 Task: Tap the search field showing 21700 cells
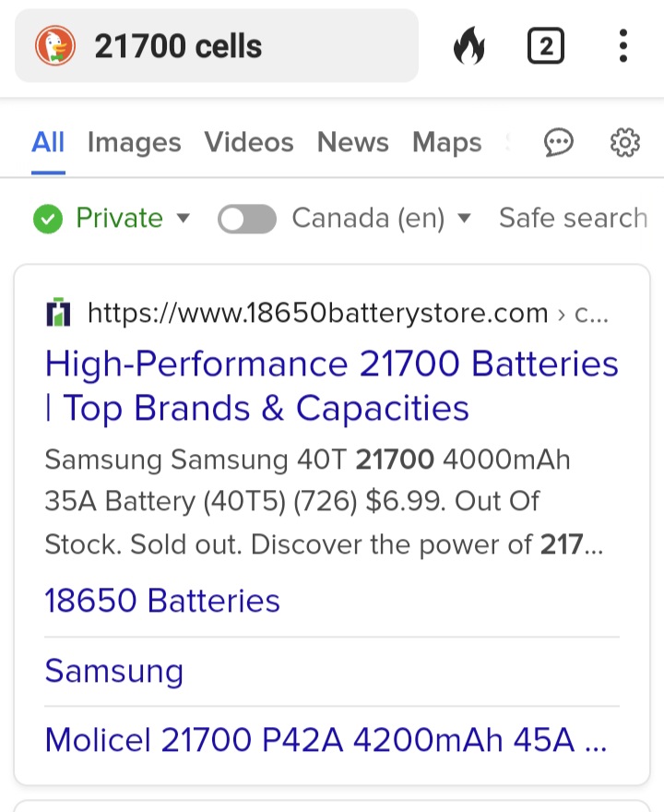click(212, 44)
